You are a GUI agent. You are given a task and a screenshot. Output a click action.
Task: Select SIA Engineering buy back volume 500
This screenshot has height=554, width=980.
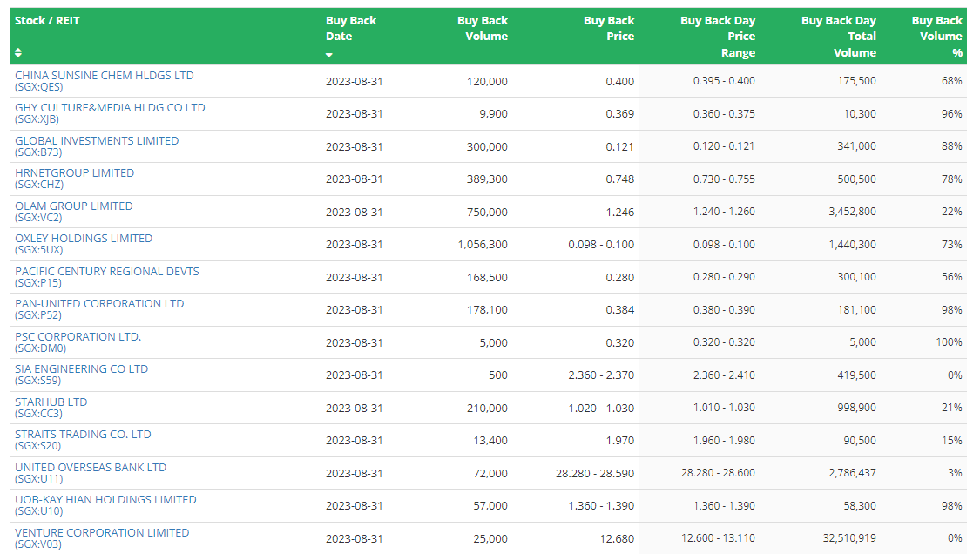point(497,375)
